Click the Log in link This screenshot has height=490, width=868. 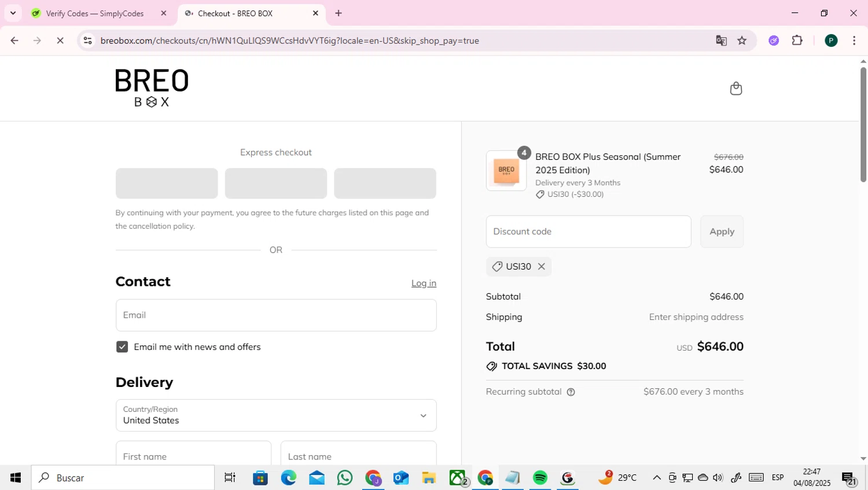[x=424, y=283]
